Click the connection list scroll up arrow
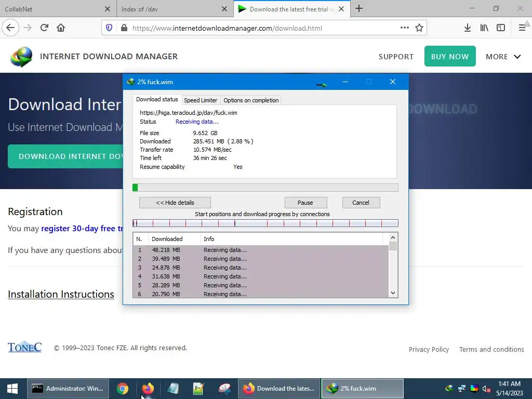Screen dimensions: 532x399 (393, 237)
